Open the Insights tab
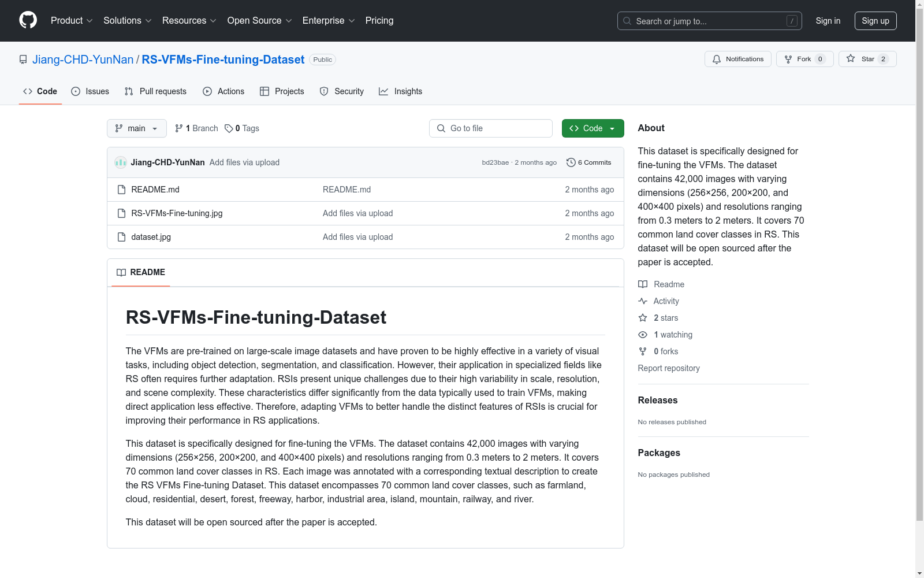Image resolution: width=924 pixels, height=578 pixels. click(x=400, y=91)
